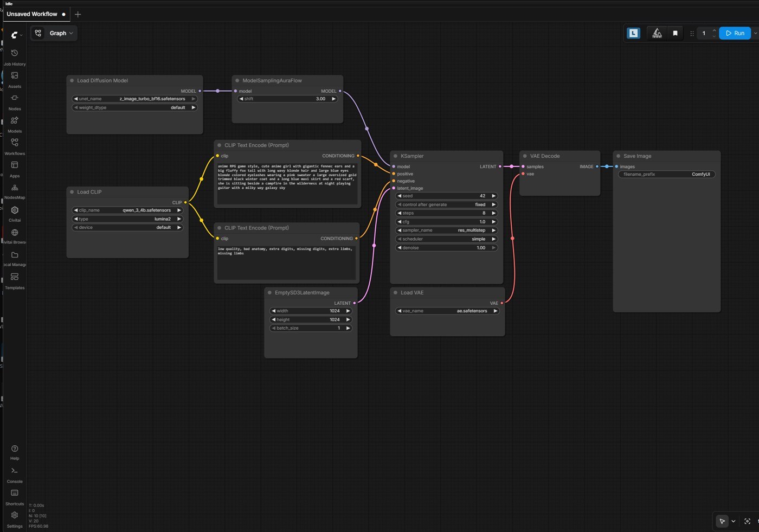The height and width of the screenshot is (532, 759).
Task: Click the batch count number field
Action: (x=704, y=33)
